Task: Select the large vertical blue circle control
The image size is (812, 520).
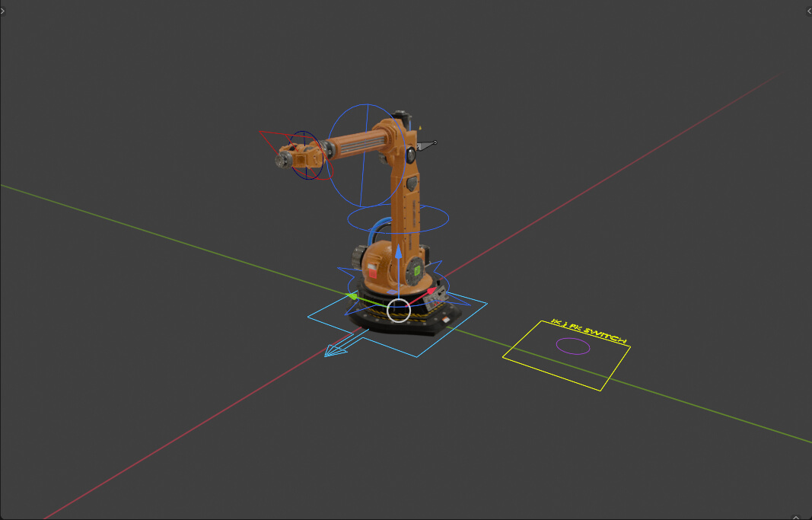Action: 367,155
